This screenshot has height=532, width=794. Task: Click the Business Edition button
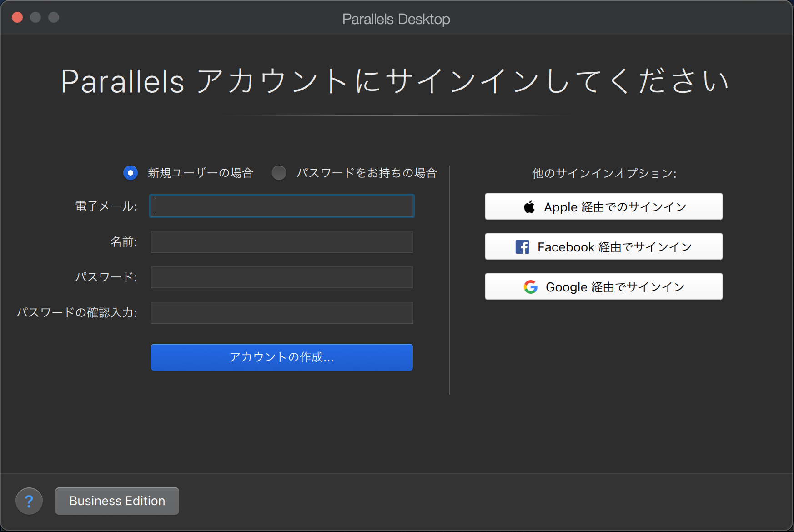point(117,501)
